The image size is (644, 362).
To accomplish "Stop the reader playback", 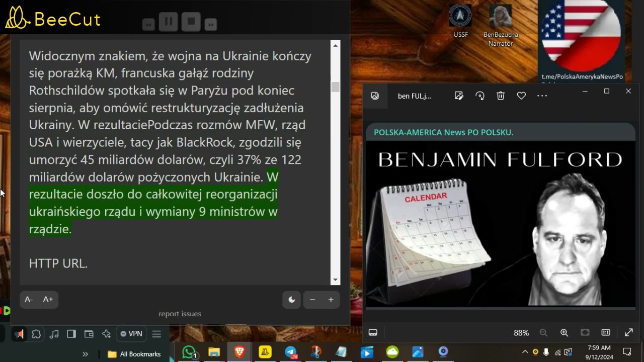I will click(191, 22).
